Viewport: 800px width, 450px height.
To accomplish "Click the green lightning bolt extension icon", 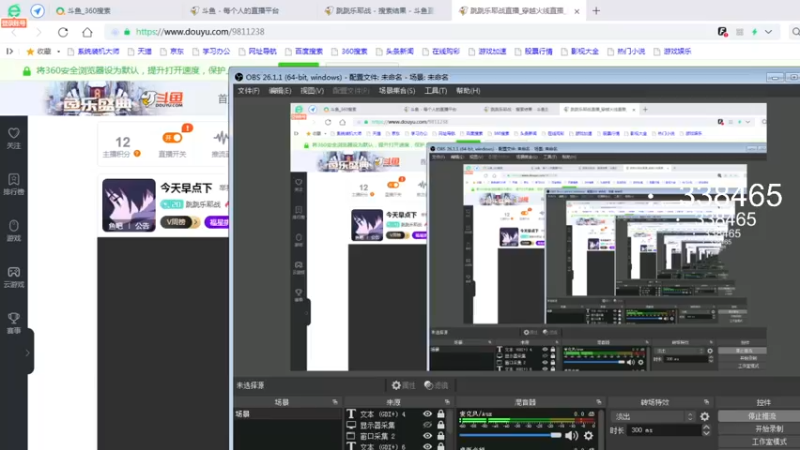I will tap(755, 32).
